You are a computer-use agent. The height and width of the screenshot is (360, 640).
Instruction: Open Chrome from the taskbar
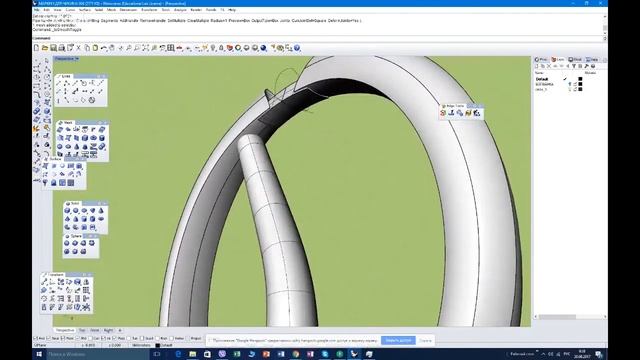(296, 354)
